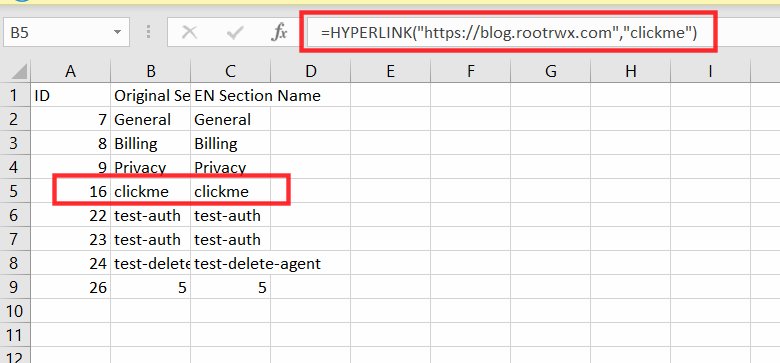Click the ID header cell
The image size is (780, 363).
pyautogui.click(x=71, y=95)
